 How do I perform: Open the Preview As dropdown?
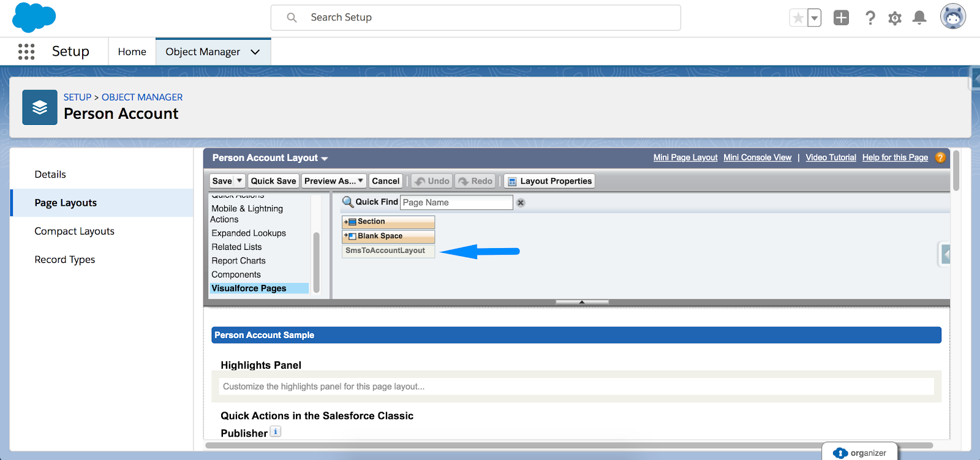334,181
